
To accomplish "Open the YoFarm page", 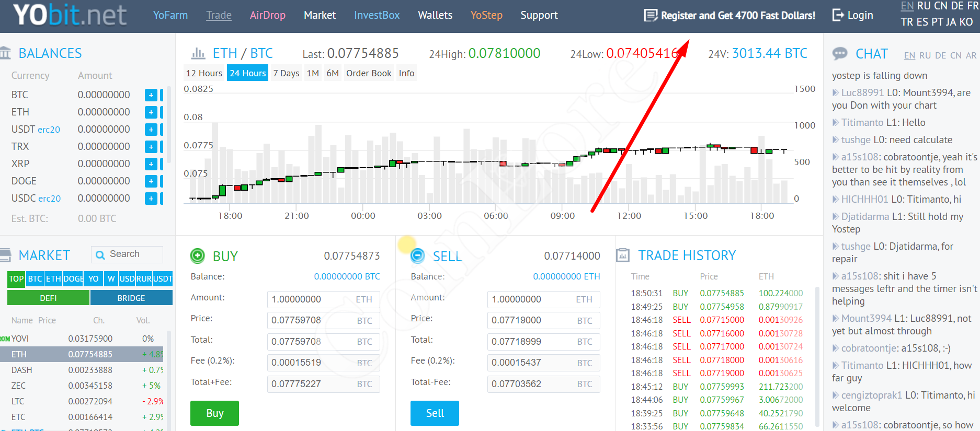I will (x=170, y=15).
